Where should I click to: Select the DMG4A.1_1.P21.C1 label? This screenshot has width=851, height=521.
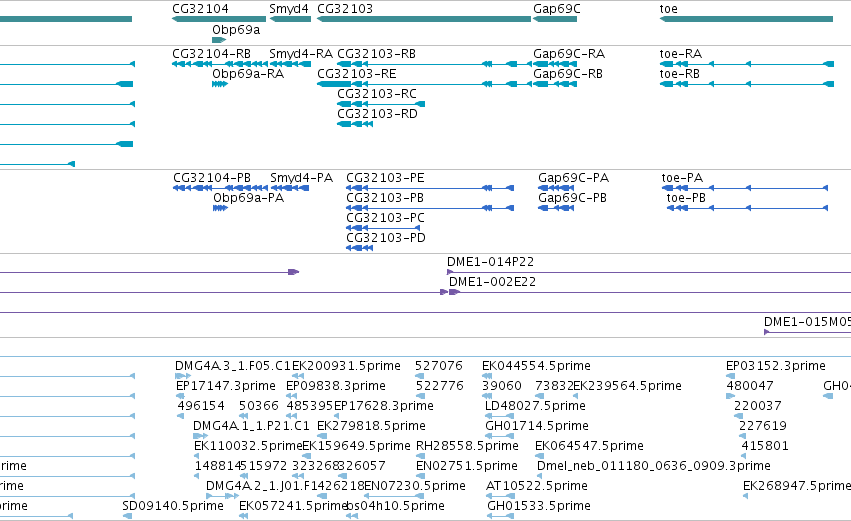(x=251, y=426)
